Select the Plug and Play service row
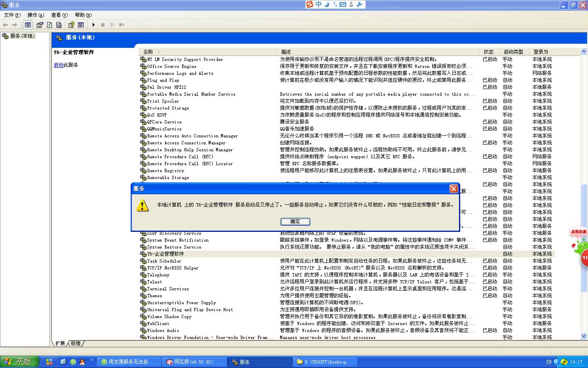The height and width of the screenshot is (368, 588). pyautogui.click(x=347, y=80)
